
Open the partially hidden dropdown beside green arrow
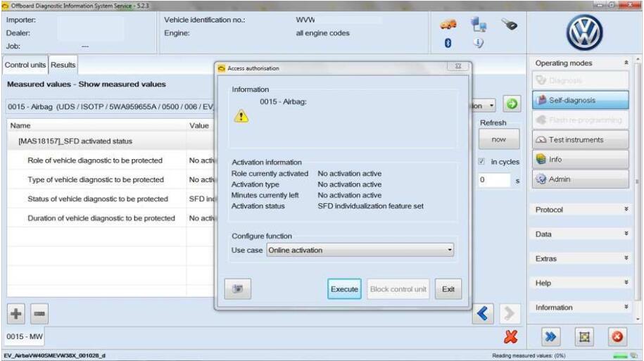coord(484,106)
